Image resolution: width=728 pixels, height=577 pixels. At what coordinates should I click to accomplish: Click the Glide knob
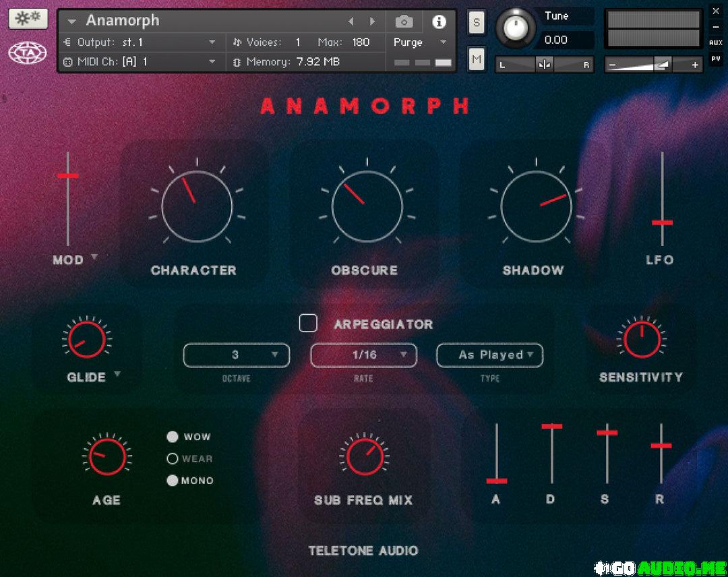pos(87,339)
